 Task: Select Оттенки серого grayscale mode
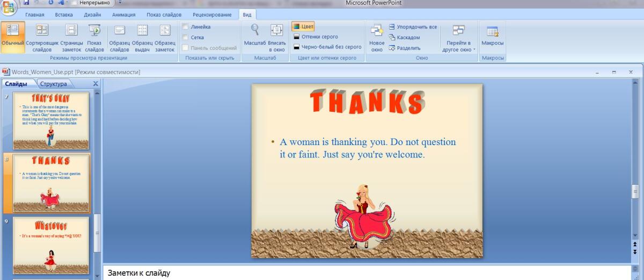pos(316,37)
